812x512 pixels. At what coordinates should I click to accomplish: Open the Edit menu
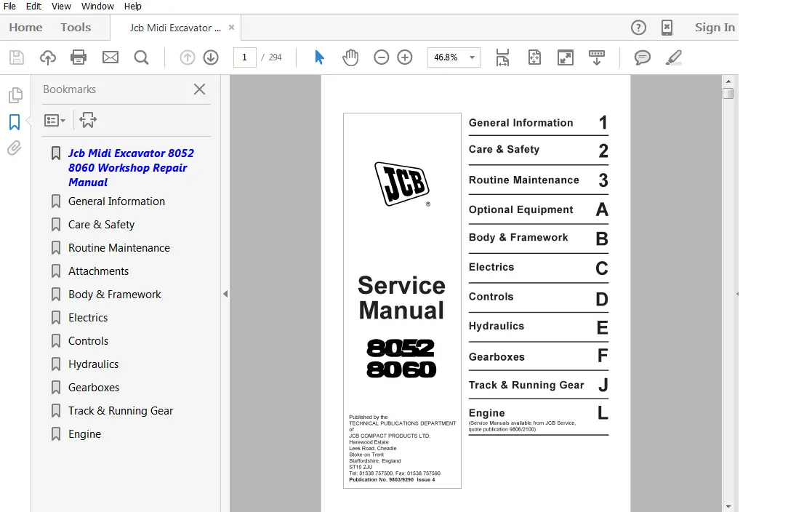click(33, 7)
